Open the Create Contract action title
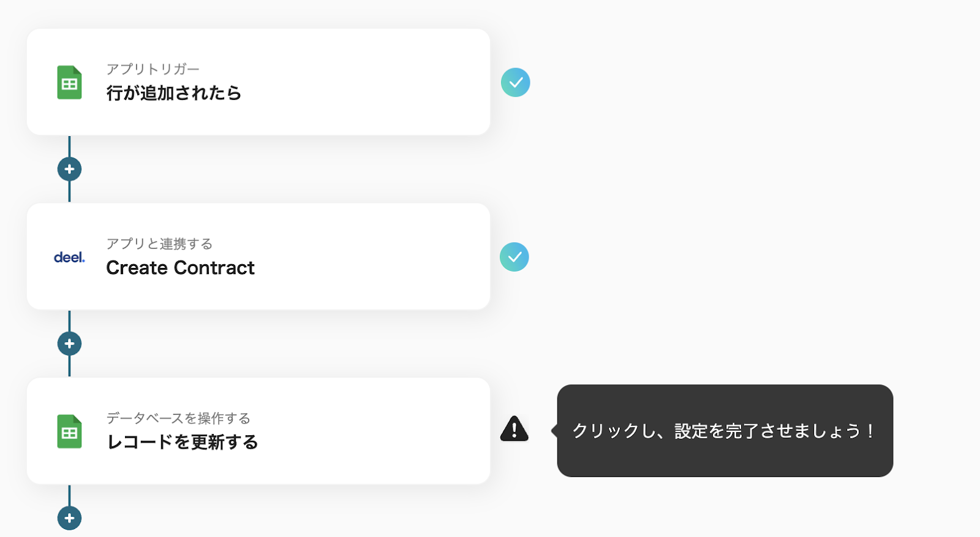This screenshot has width=980, height=537. pyautogui.click(x=180, y=268)
